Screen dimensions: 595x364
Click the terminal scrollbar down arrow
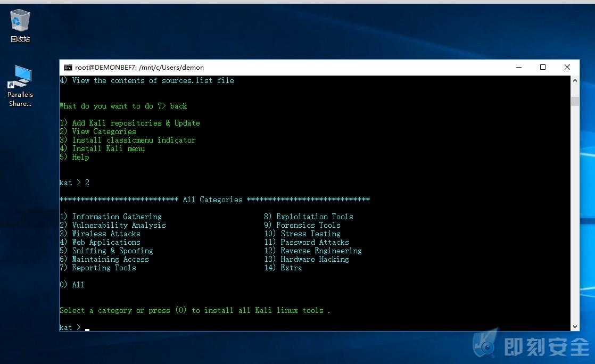click(575, 326)
